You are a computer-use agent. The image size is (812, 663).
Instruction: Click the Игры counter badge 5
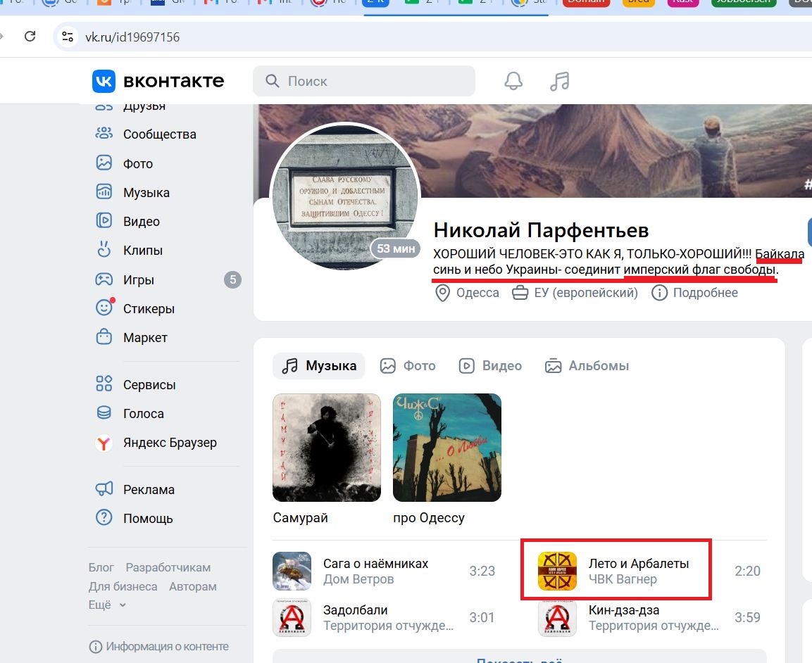pos(232,279)
